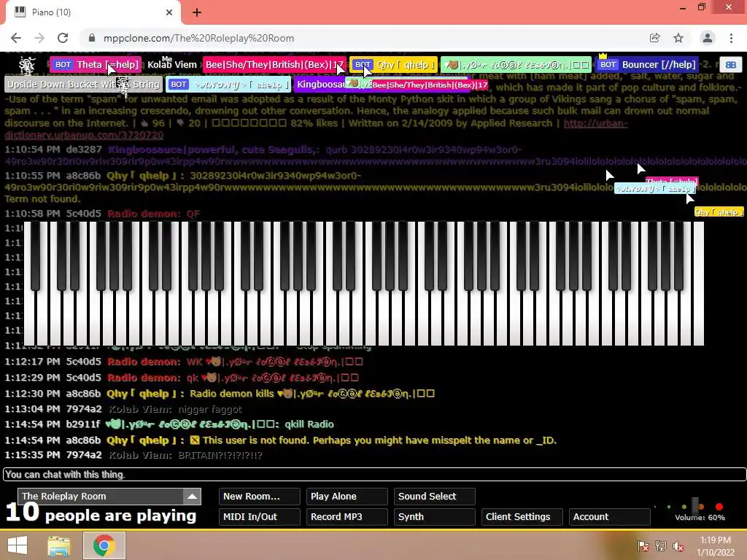Open the Account button
This screenshot has width=747, height=560.
point(610,517)
